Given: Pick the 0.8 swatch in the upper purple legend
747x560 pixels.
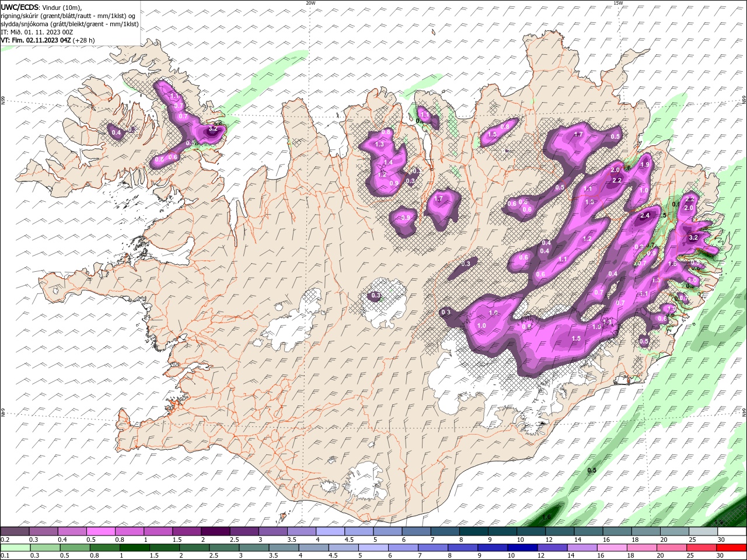Looking at the screenshot, I should pos(129,531).
